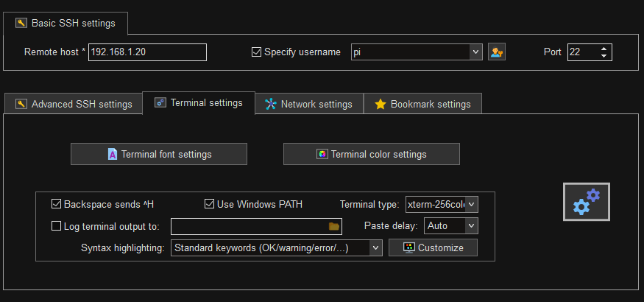Image resolution: width=644 pixels, height=302 pixels.
Task: Open the Terminal type dropdown
Action: pyautogui.click(x=471, y=204)
